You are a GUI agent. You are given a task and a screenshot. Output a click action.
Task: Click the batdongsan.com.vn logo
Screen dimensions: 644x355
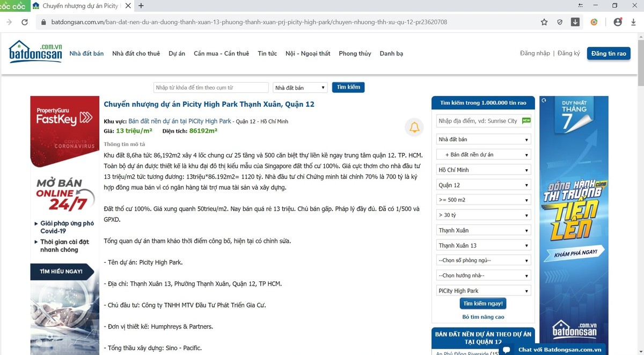[35, 52]
